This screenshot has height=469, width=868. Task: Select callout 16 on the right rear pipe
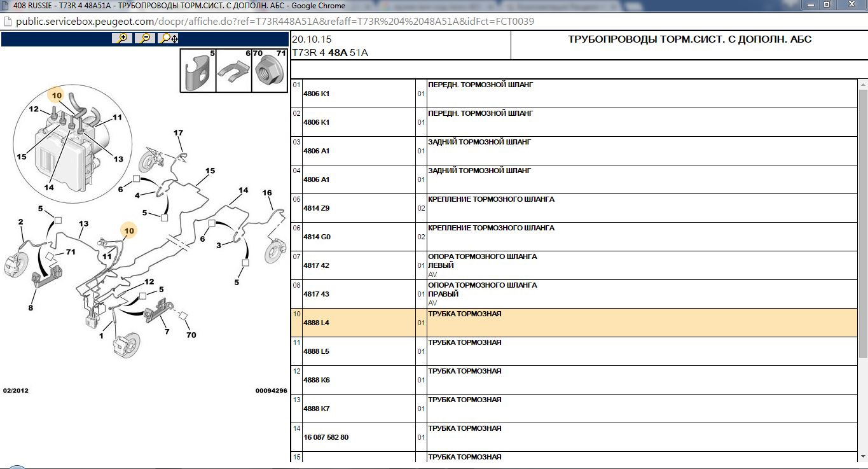tap(267, 192)
